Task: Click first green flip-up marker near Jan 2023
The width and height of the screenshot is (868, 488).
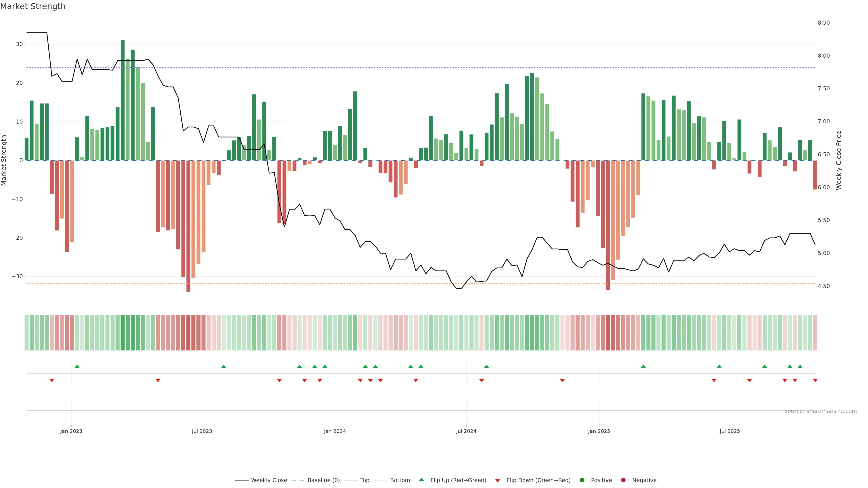Action: coord(77,366)
